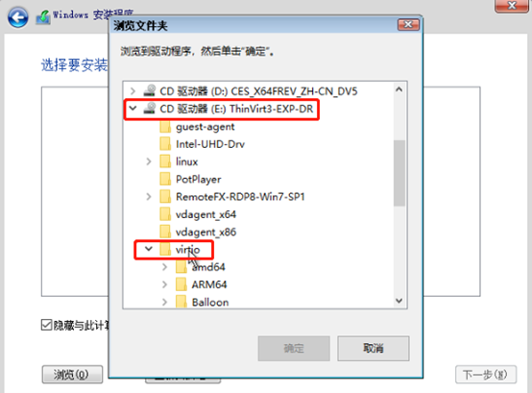532x393 pixels.
Task: Expand the RemoteFX-RDP8-Win7-SP1 folder
Action: click(149, 197)
